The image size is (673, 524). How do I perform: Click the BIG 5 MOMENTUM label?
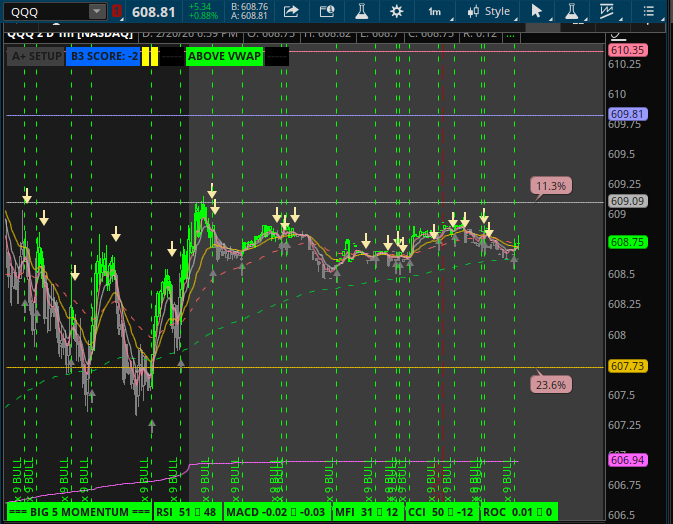pos(78,512)
